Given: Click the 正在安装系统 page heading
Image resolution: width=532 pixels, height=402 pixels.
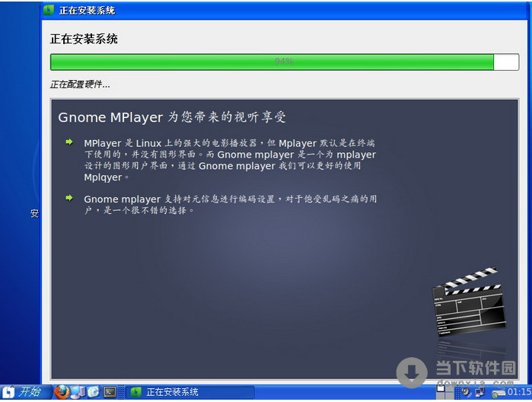Looking at the screenshot, I should (84, 39).
